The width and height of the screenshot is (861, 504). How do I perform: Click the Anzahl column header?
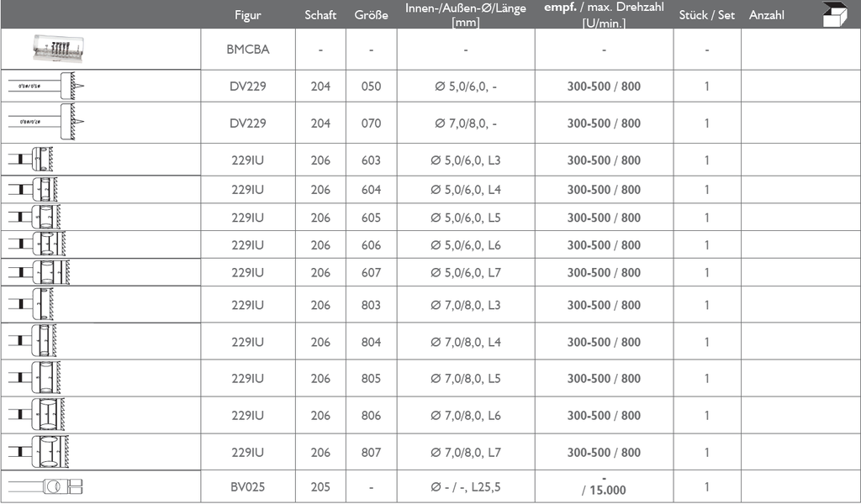[767, 15]
